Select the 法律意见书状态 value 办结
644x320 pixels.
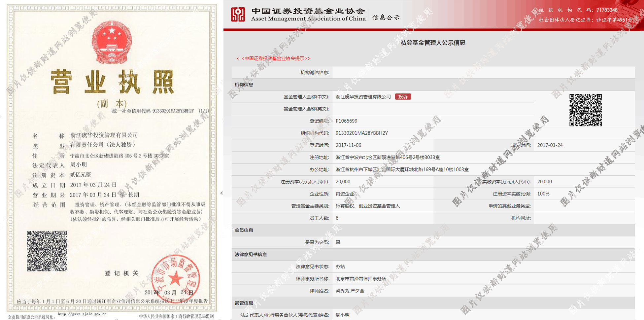tap(340, 267)
